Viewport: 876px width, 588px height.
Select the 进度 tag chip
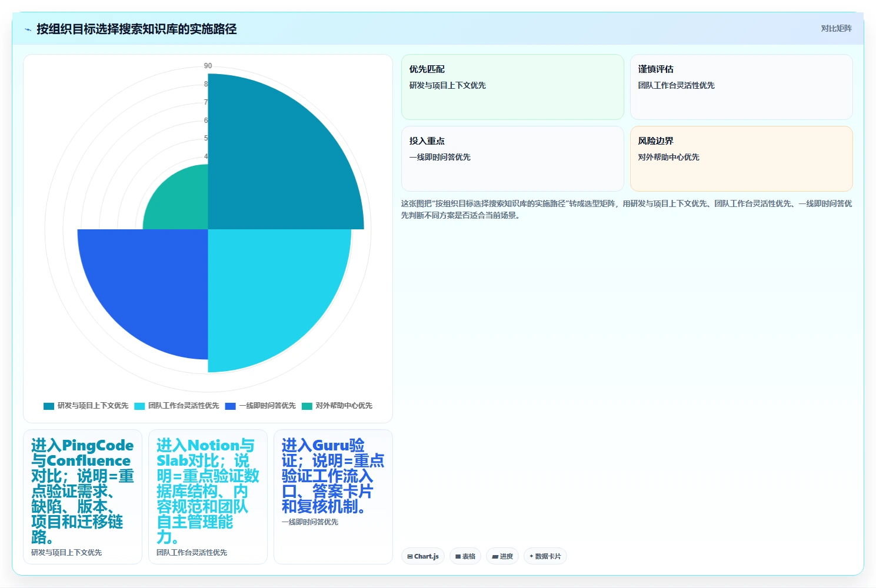coord(502,556)
